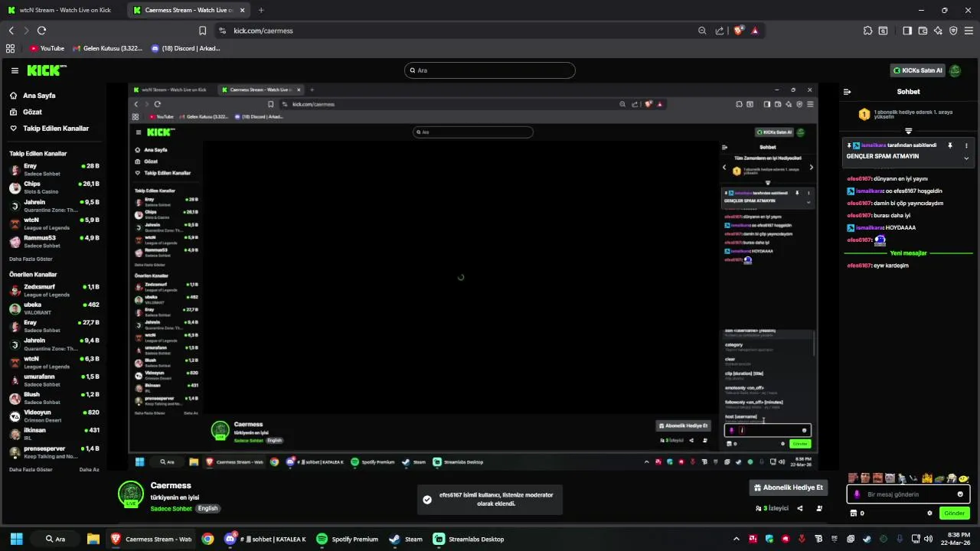Viewport: 980px width, 551px height.
Task: Click the Gönder send button
Action: pyautogui.click(x=954, y=514)
